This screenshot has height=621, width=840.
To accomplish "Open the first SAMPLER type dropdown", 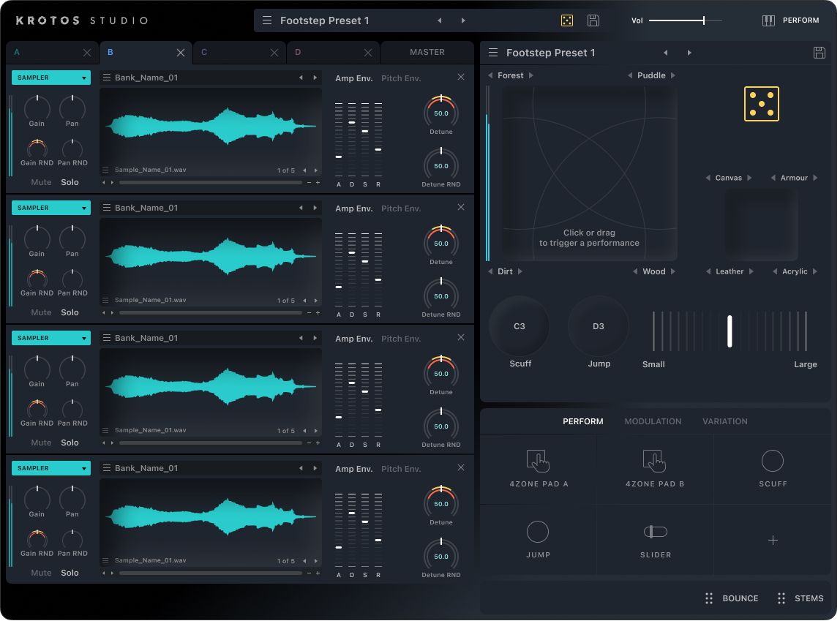I will 51,78.
